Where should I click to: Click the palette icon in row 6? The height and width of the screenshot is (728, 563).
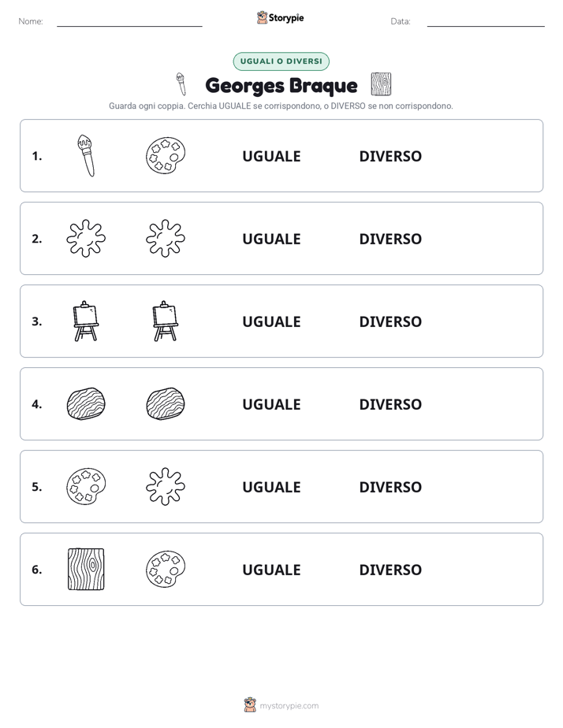[x=166, y=569]
